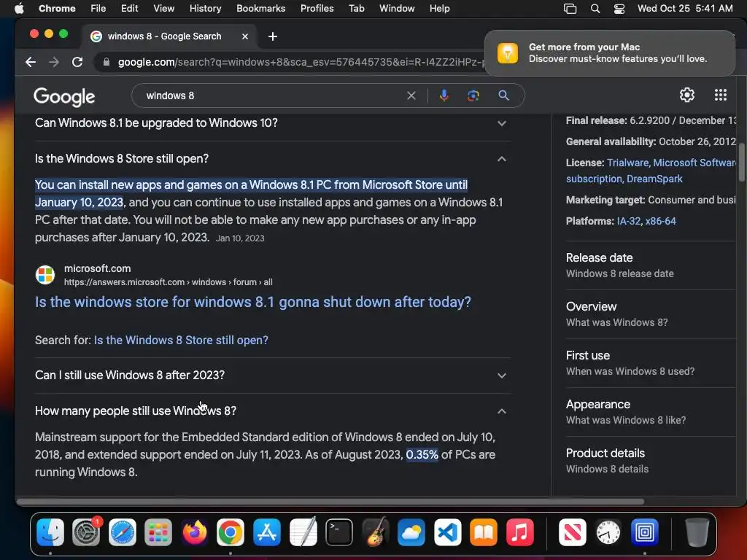Open the History menu

point(205,9)
